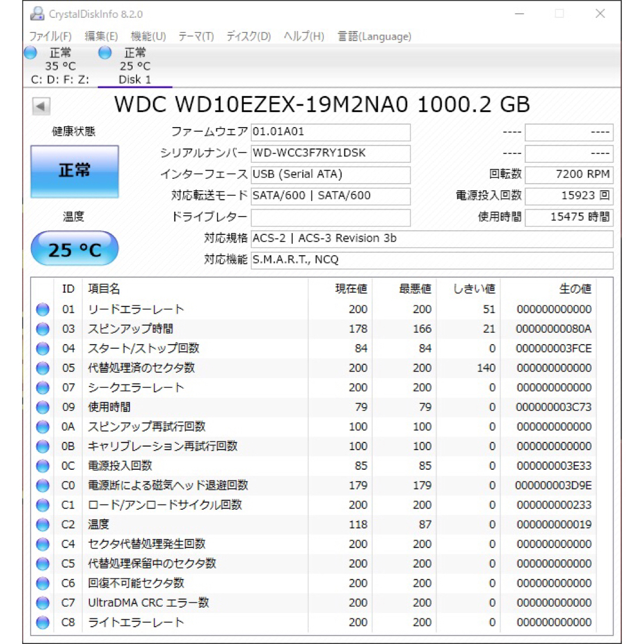The height and width of the screenshot is (644, 644).
Task: Switch to the Disk 1 tab
Action: tap(135, 66)
